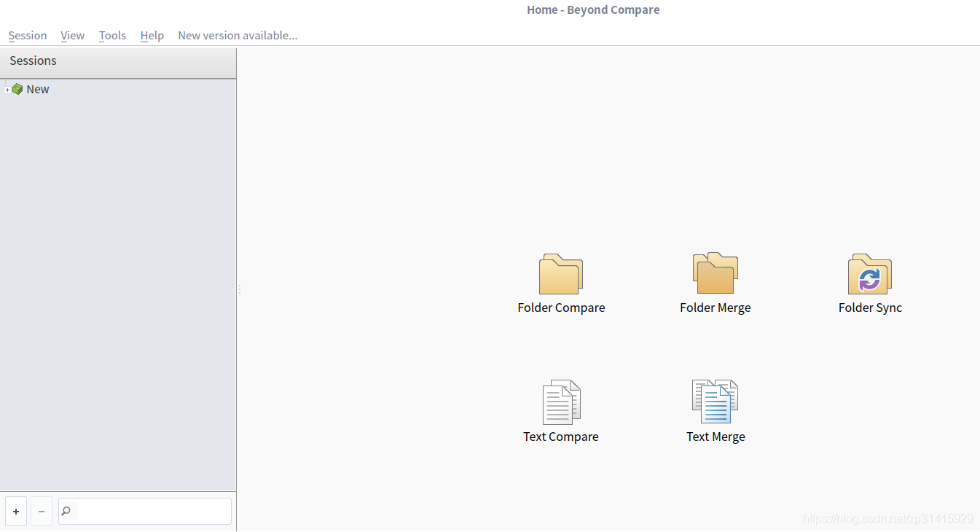980x532 pixels.
Task: Click the Folder Merge label text
Action: click(x=716, y=308)
